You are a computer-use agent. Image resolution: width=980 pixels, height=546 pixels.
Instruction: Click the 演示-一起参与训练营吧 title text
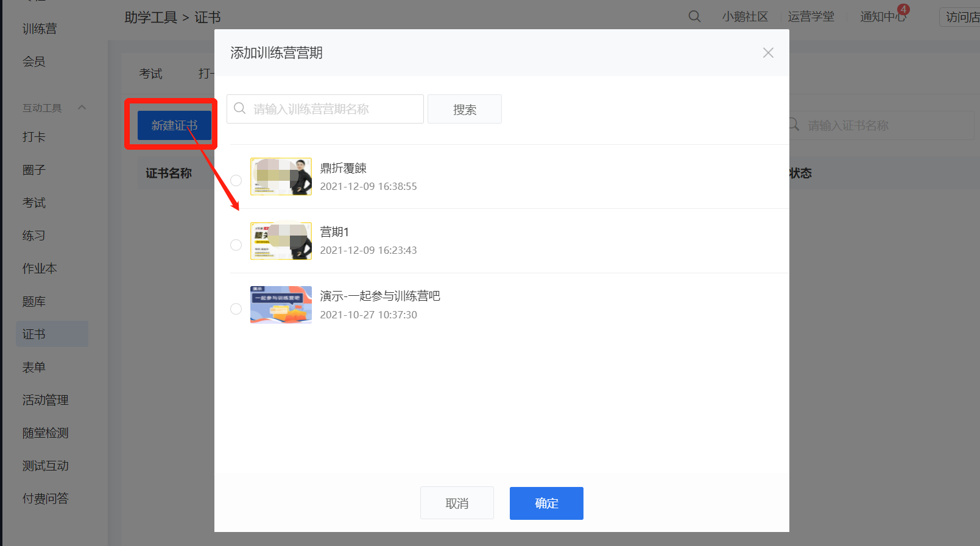[x=380, y=296]
